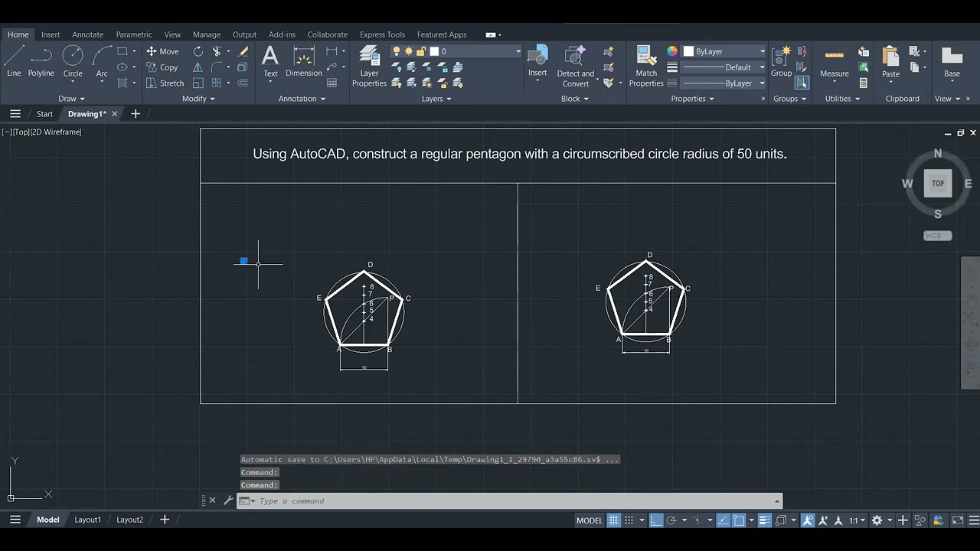Image resolution: width=980 pixels, height=551 pixels.
Task: Switch to the Annotate ribbon tab
Action: tap(87, 34)
